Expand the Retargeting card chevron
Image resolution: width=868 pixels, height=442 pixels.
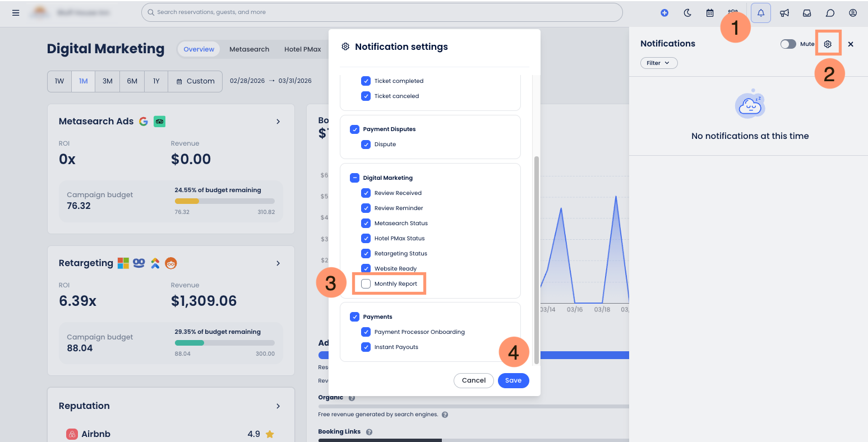[278, 263]
